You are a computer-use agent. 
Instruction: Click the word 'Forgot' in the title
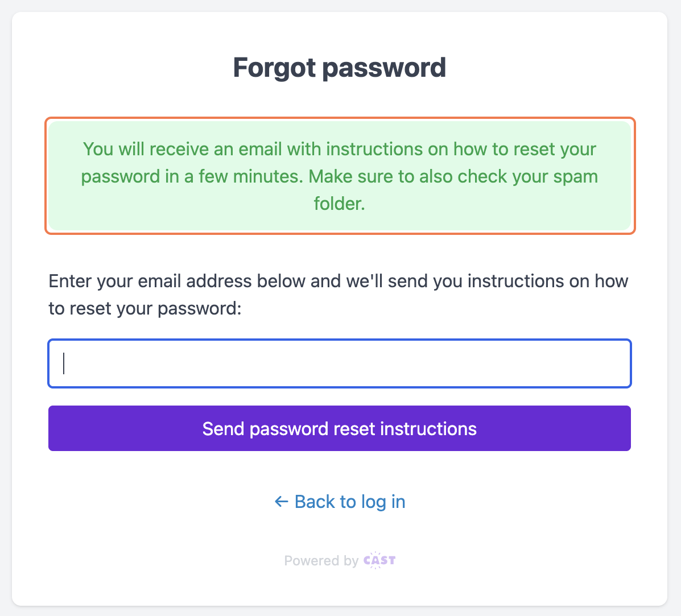pos(274,68)
